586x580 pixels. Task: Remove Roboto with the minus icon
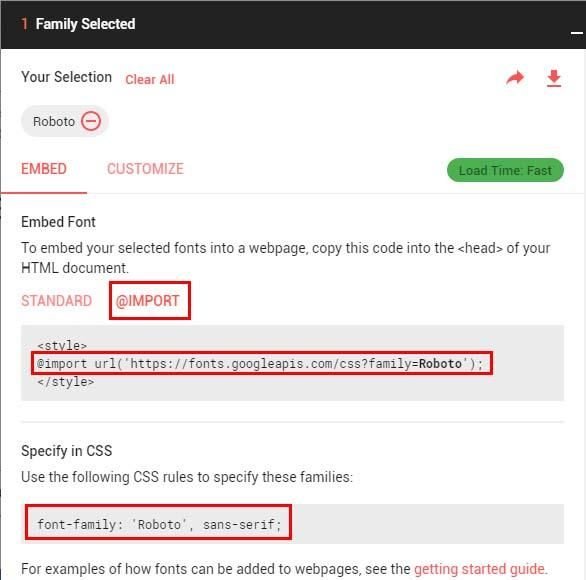[x=91, y=121]
